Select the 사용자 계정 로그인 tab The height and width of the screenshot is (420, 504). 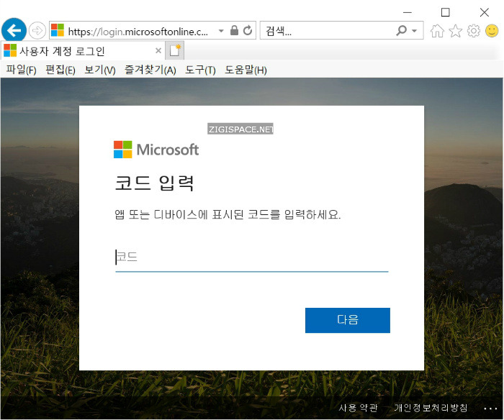tap(83, 51)
